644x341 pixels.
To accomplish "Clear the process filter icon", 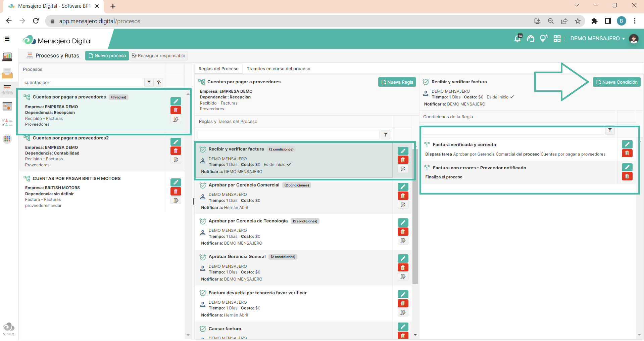I will [x=159, y=82].
